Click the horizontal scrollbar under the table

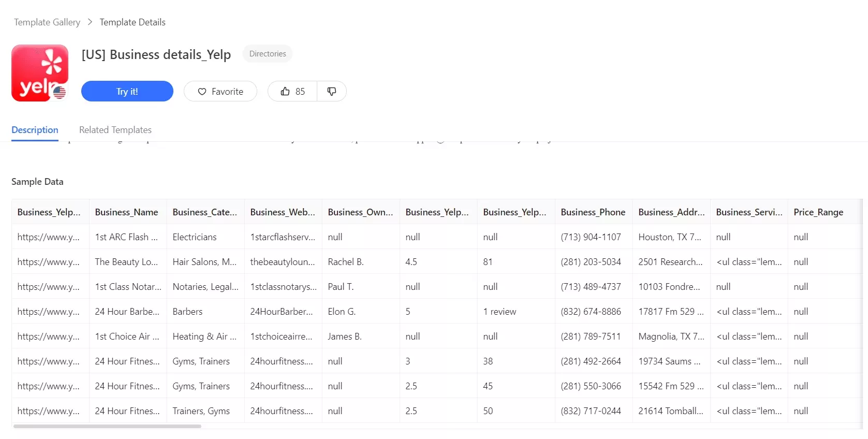click(107, 426)
